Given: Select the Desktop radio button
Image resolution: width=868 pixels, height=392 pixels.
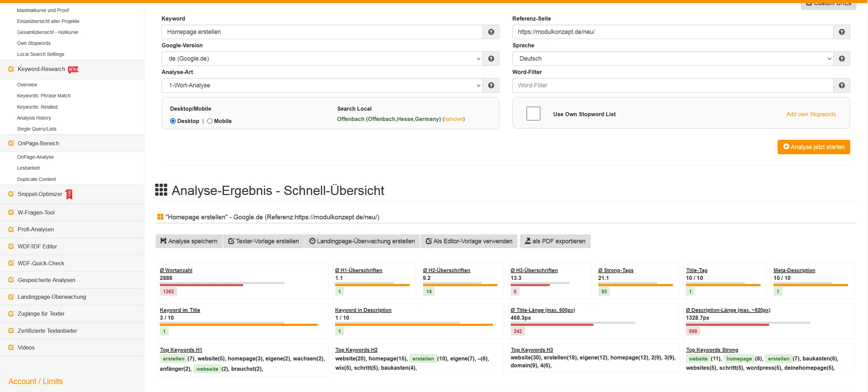Looking at the screenshot, I should 173,121.
